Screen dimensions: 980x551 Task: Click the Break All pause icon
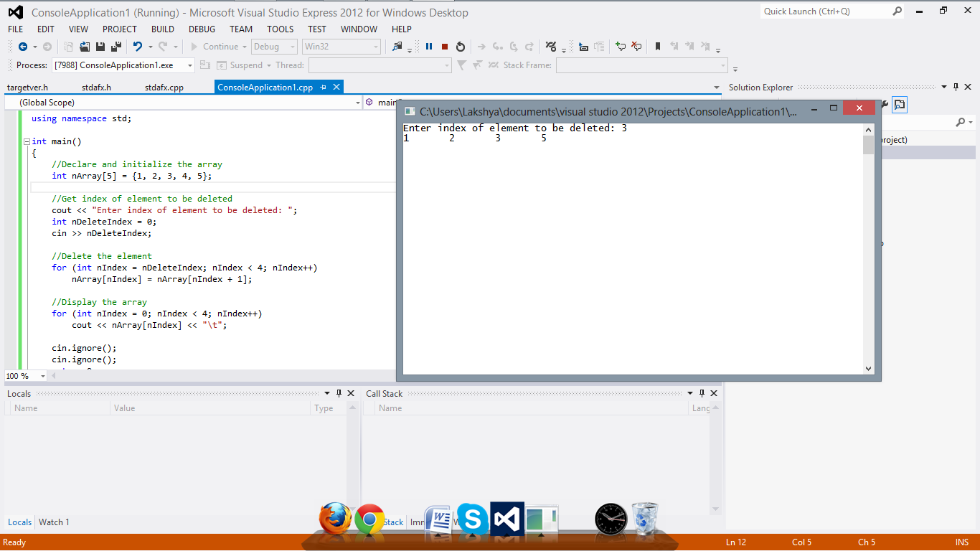tap(428, 46)
